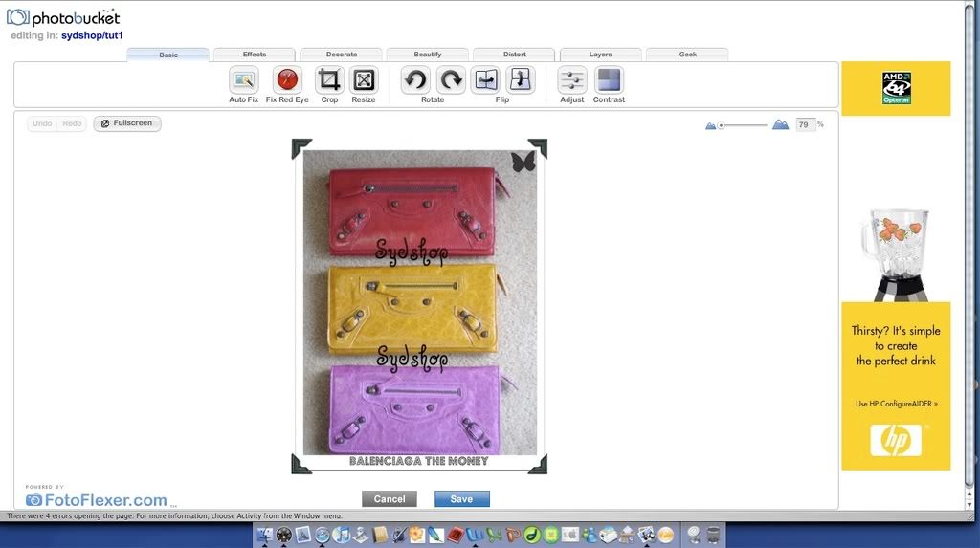Click the Undo button
This screenshot has width=980, height=548.
coord(42,123)
